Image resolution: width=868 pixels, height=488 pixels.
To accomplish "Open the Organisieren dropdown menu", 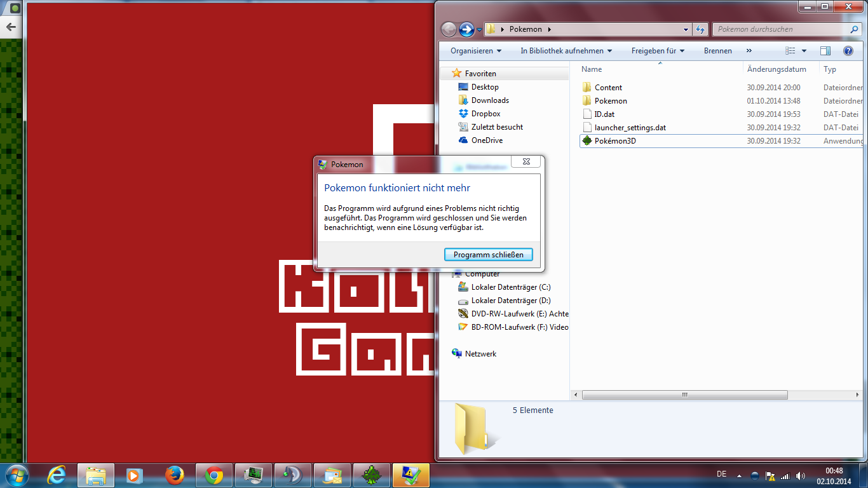I will pos(476,51).
